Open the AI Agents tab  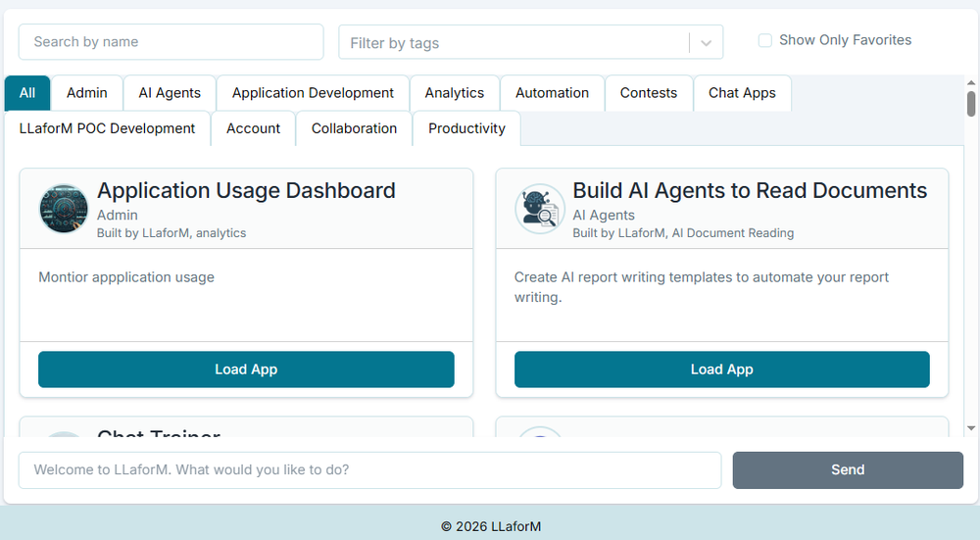pyautogui.click(x=170, y=93)
